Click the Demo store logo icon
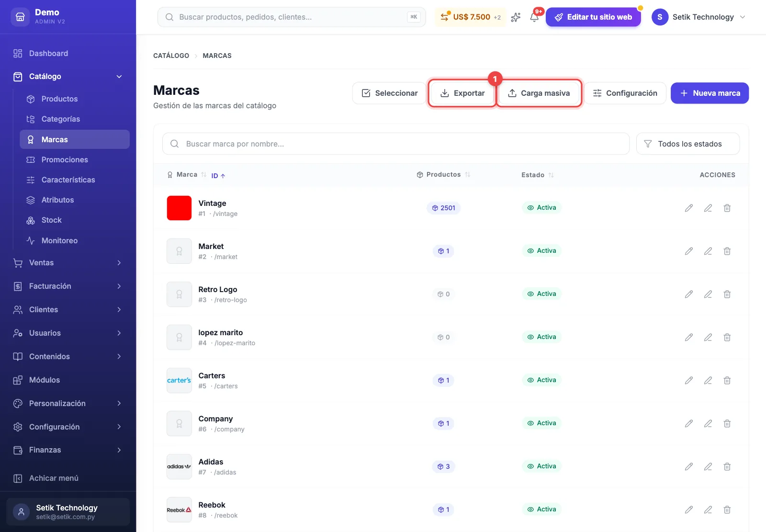766x532 pixels. (x=20, y=17)
